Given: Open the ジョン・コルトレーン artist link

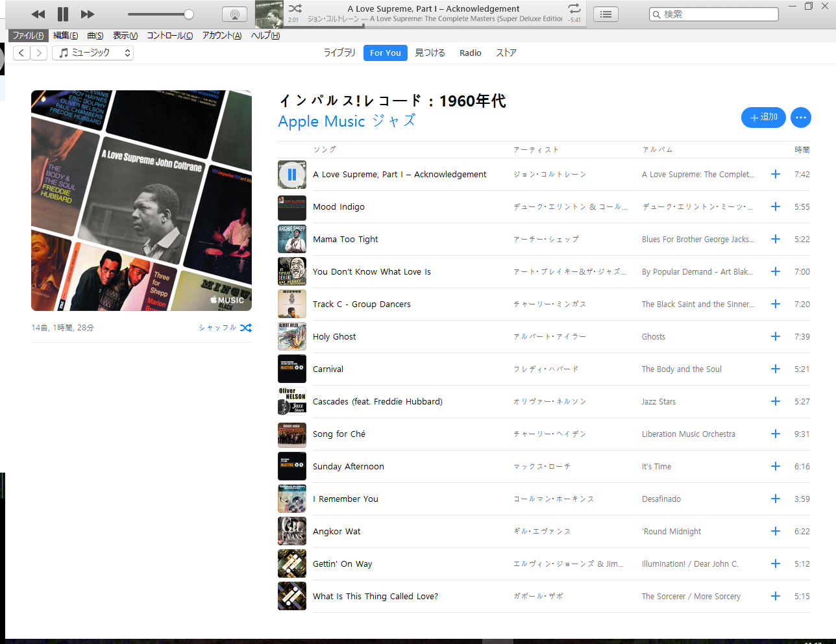Looking at the screenshot, I should tap(550, 174).
